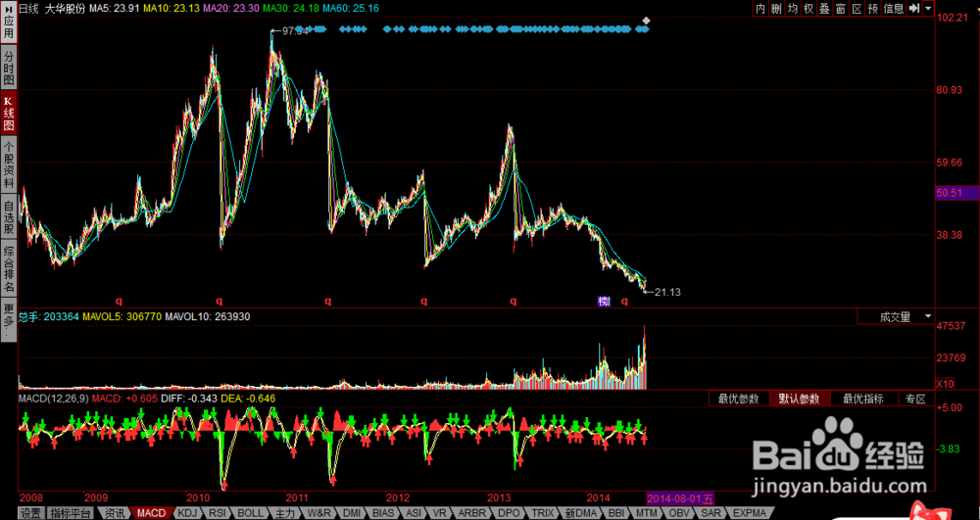Image resolution: width=980 pixels, height=520 pixels.
Task: Expand the 更多 sidebar option
Action: 9,317
